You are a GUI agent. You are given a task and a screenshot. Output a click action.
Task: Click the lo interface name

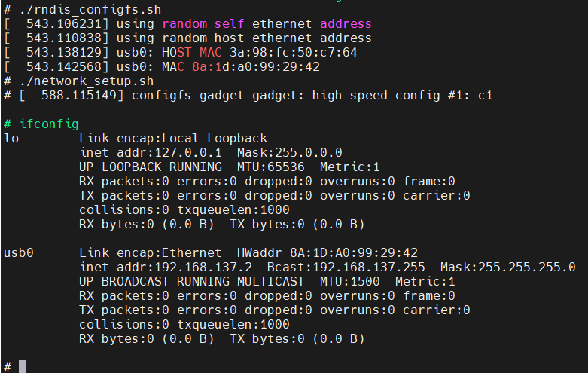[x=11, y=139]
